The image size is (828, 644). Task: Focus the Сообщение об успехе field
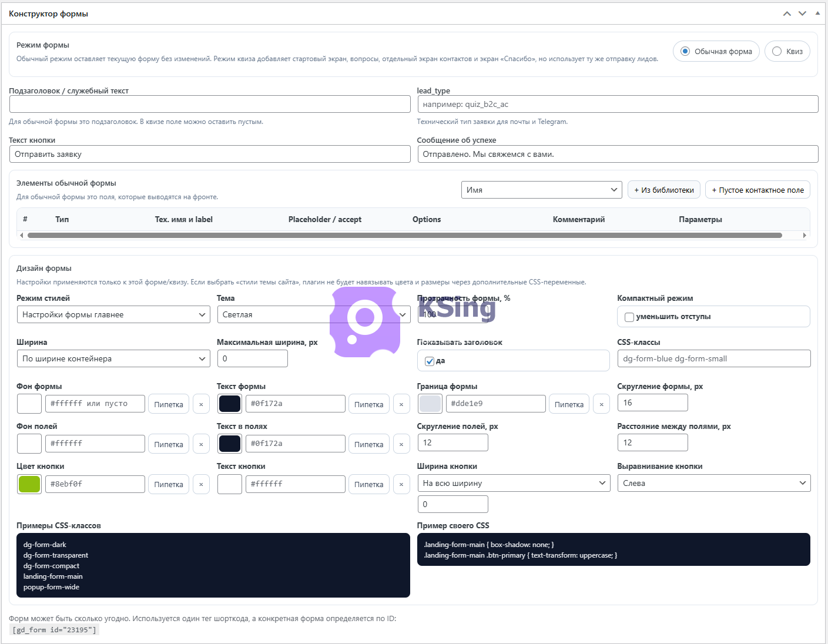pyautogui.click(x=618, y=154)
